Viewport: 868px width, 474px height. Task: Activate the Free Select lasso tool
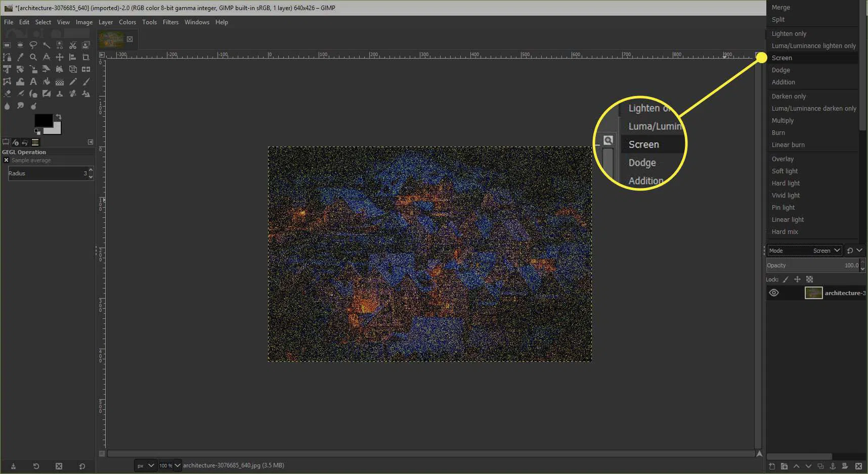click(33, 45)
